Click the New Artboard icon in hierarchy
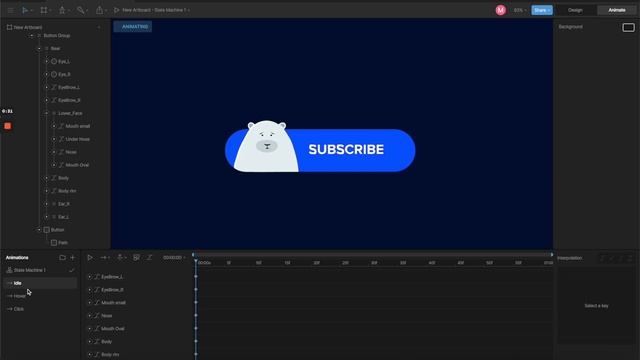 click(x=9, y=27)
